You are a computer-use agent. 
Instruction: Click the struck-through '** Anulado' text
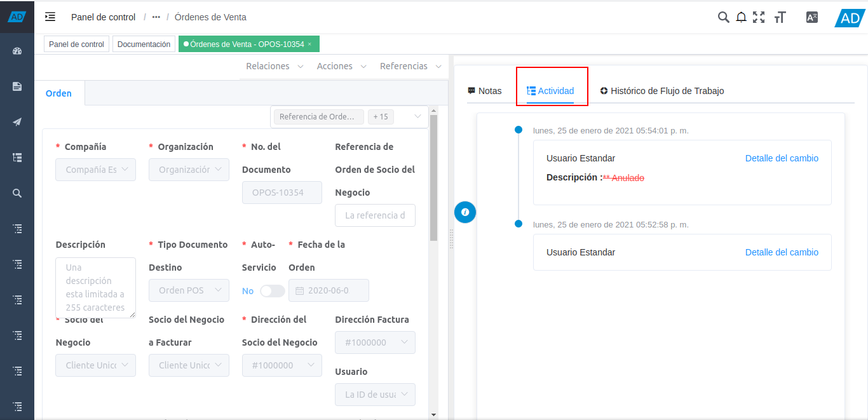623,178
